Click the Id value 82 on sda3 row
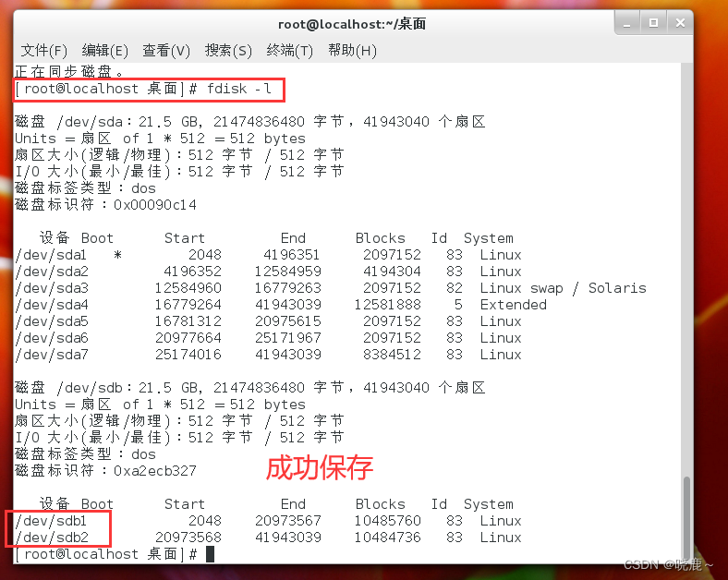This screenshot has height=580, width=728. tap(455, 288)
